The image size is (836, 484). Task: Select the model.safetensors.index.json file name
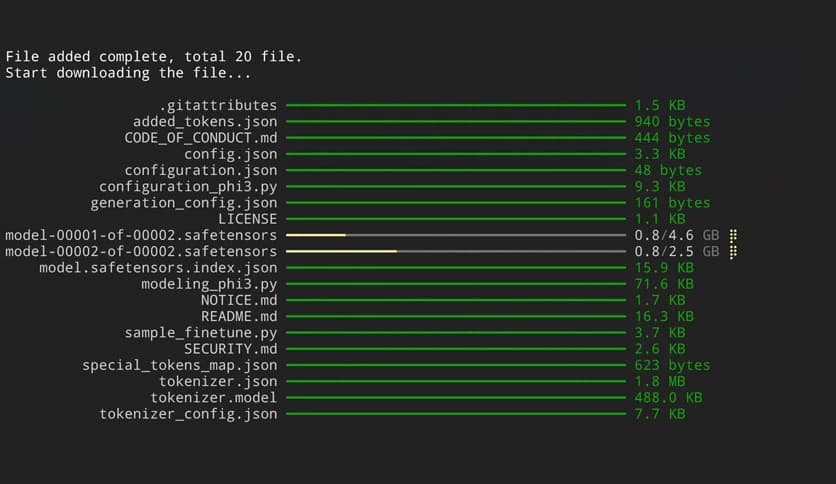tap(158, 268)
